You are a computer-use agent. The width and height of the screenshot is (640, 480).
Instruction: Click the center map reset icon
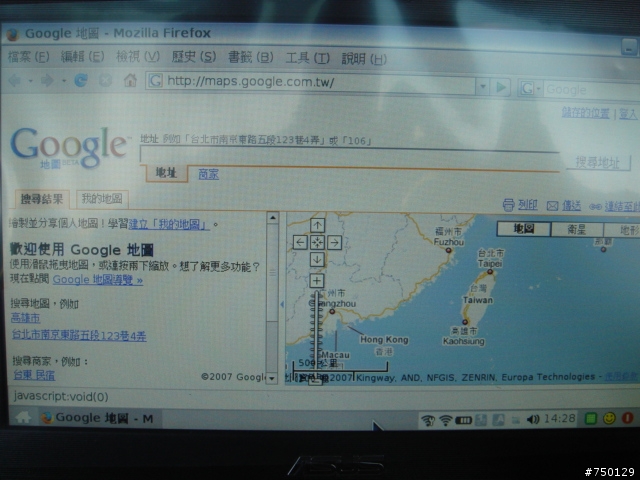coord(318,242)
